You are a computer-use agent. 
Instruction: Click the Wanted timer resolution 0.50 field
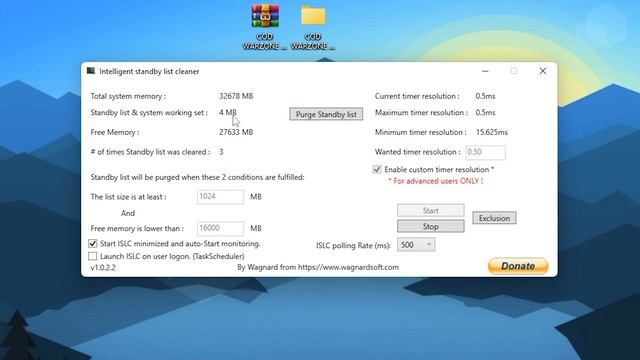tap(485, 152)
